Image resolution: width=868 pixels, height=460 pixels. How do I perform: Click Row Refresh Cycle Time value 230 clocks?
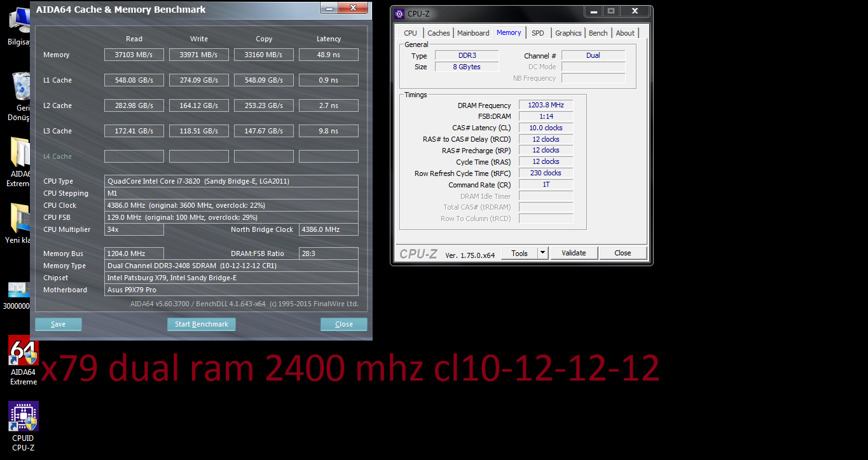[546, 173]
